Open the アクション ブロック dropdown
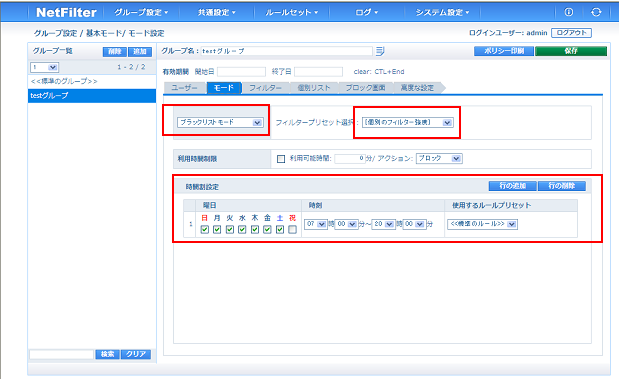The width and height of the screenshot is (620, 380). pyautogui.click(x=439, y=159)
